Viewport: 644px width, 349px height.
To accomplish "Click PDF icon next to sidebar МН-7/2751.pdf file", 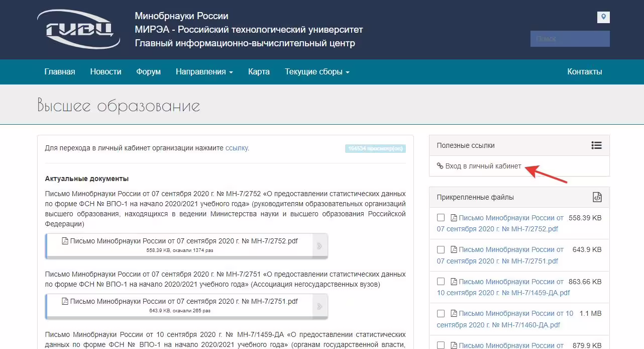I will pos(454,249).
